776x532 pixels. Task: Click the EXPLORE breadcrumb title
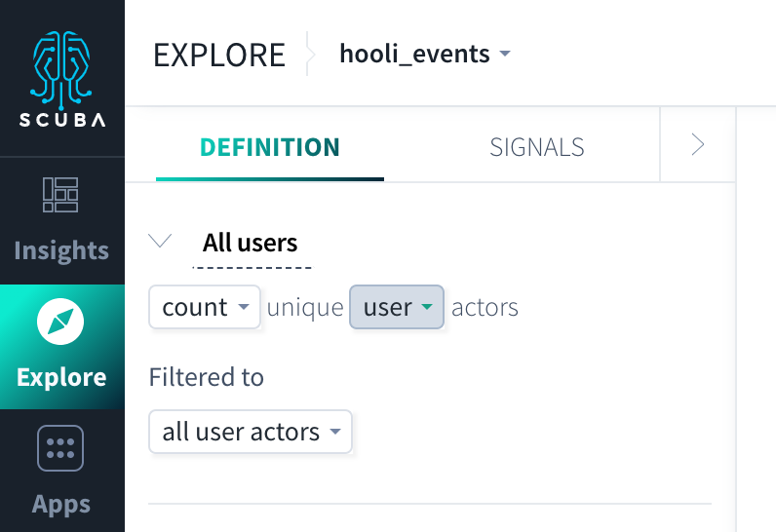coord(219,55)
